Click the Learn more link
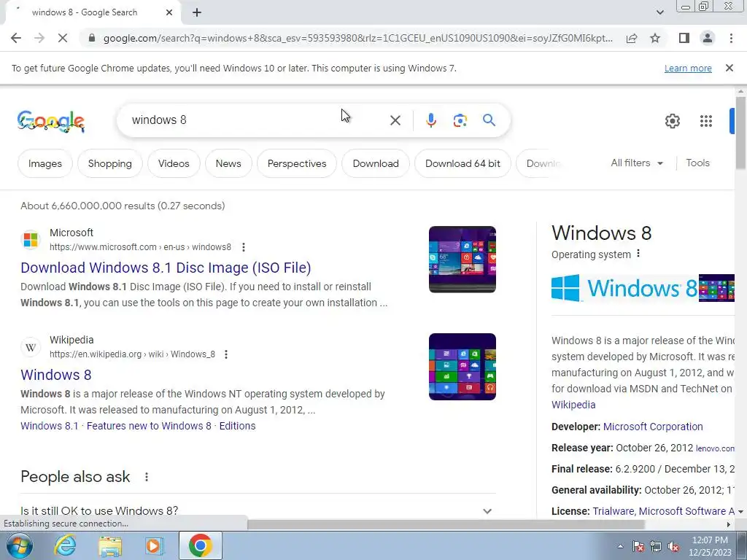The width and height of the screenshot is (747, 560). pos(688,68)
